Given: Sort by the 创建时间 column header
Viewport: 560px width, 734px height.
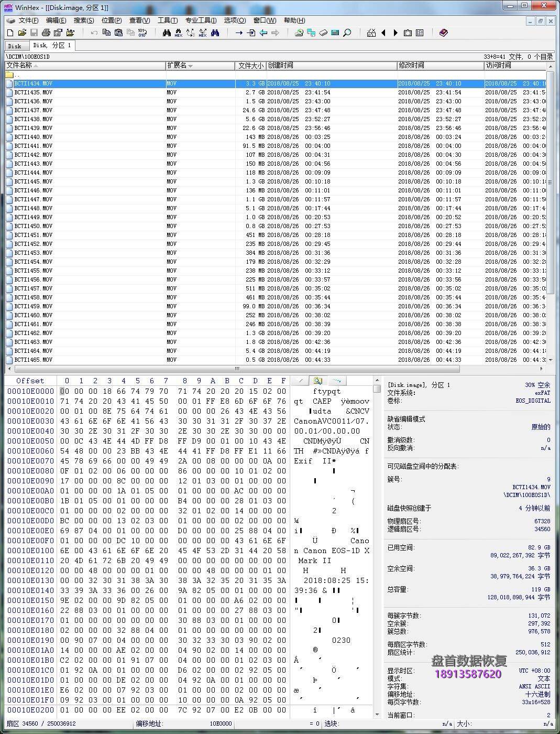Looking at the screenshot, I should (x=331, y=66).
